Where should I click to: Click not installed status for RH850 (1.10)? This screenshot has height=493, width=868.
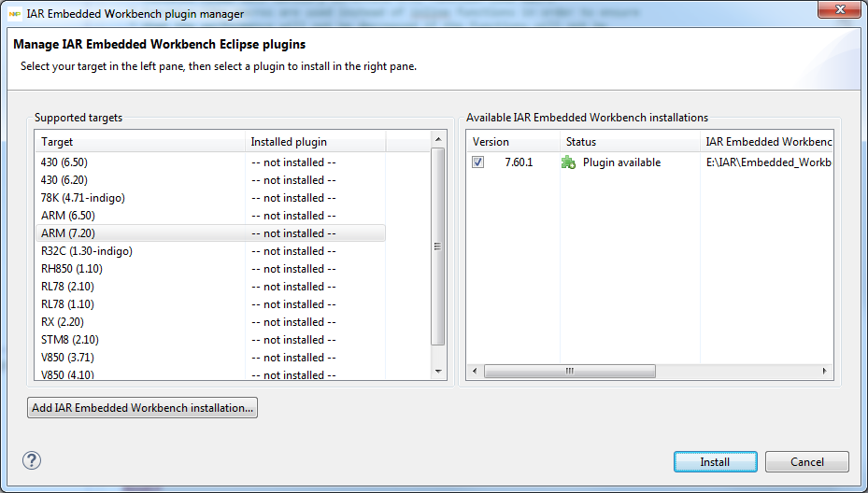[293, 268]
